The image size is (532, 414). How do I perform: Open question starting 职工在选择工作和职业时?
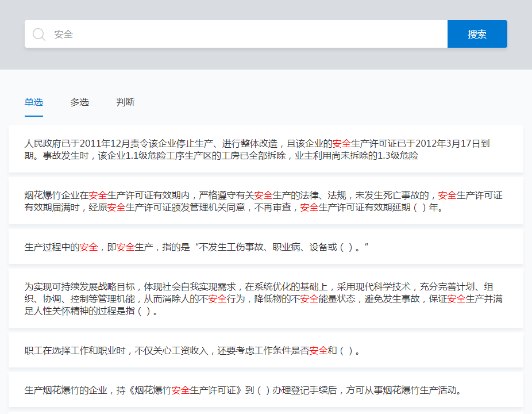266,350
